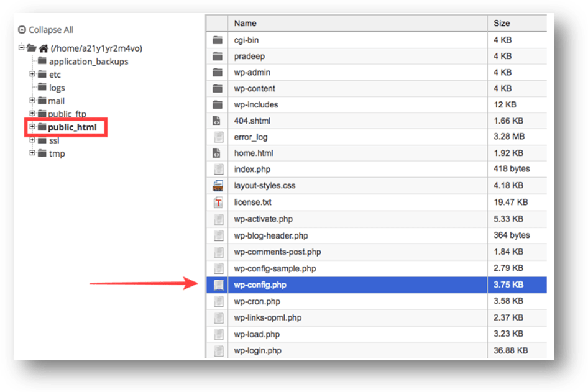Open the public_html folder in tree
This screenshot has width=588, height=392.
72,127
